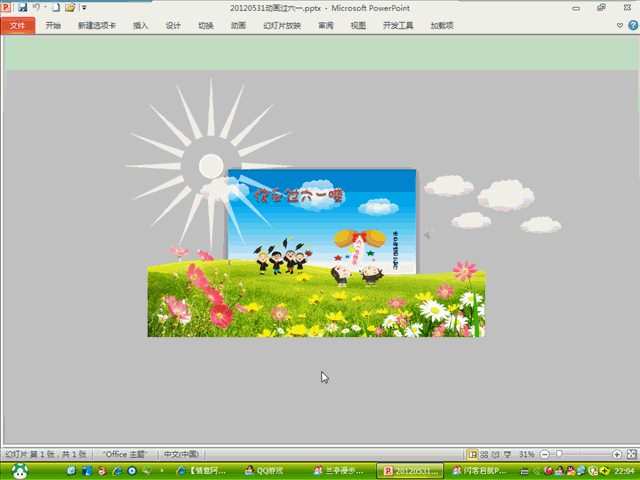Switch to the 动画 (Animations) ribbon tab
640x480 pixels.
[238, 25]
